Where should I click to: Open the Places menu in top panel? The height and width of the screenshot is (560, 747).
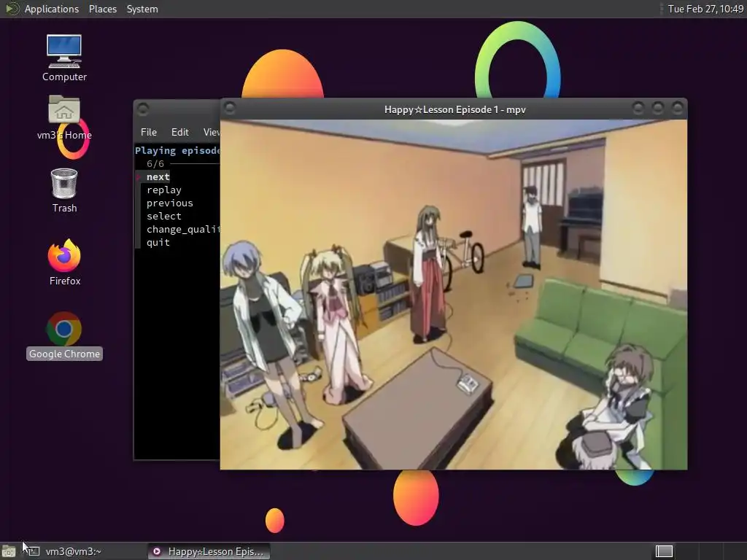tap(102, 9)
